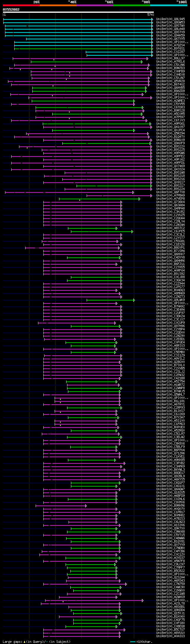Select hit label UniRef100_C3GK34
The width and height of the screenshot is (190, 644).
[170, 280]
